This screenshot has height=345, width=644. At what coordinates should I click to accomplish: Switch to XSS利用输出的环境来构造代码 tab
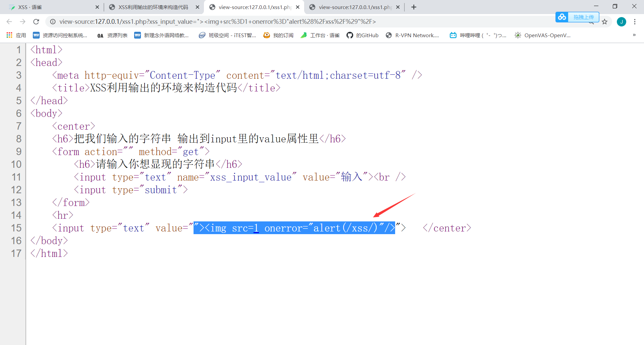coord(153,7)
